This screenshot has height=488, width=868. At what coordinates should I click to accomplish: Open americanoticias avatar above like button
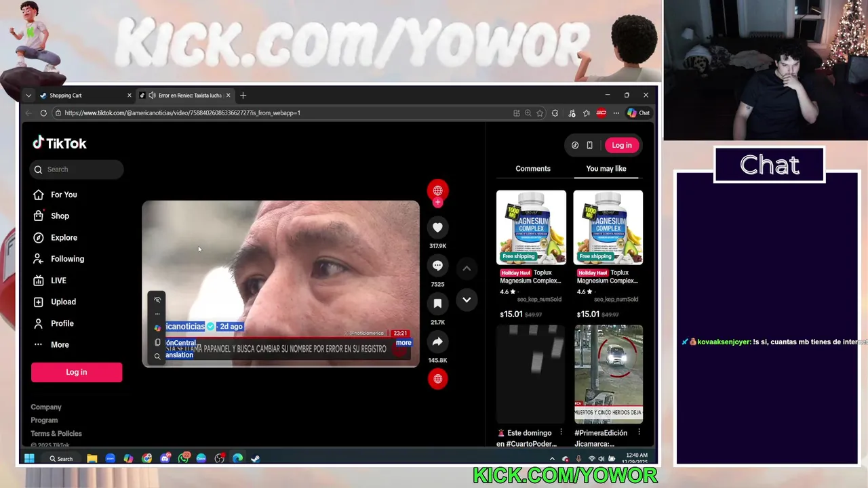[437, 190]
